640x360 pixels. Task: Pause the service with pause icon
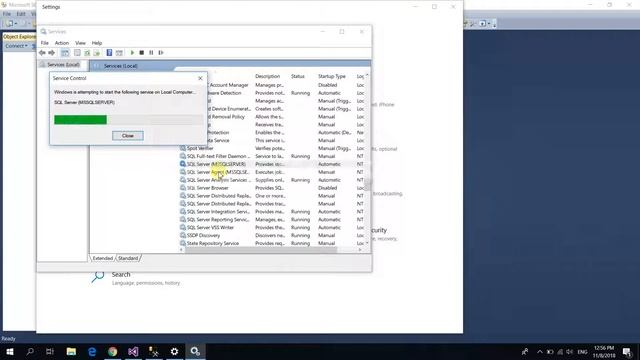151,53
